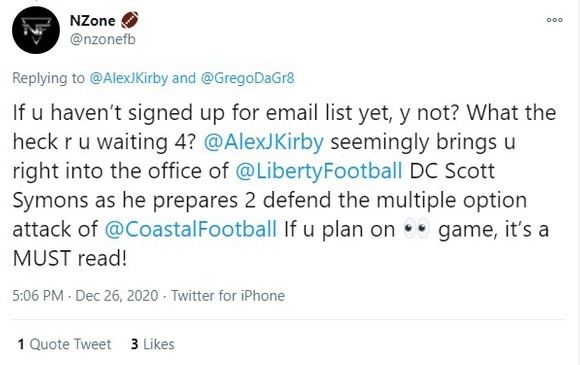Click the Dec 26, 2020 date

[x=117, y=296]
